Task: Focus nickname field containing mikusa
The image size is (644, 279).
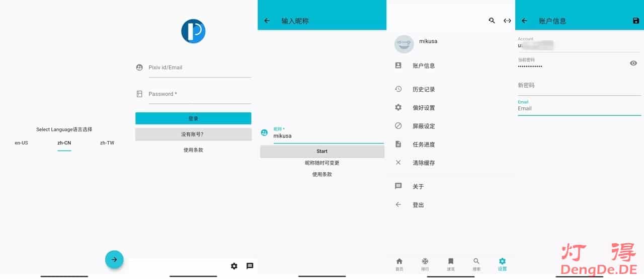Action: pos(329,134)
